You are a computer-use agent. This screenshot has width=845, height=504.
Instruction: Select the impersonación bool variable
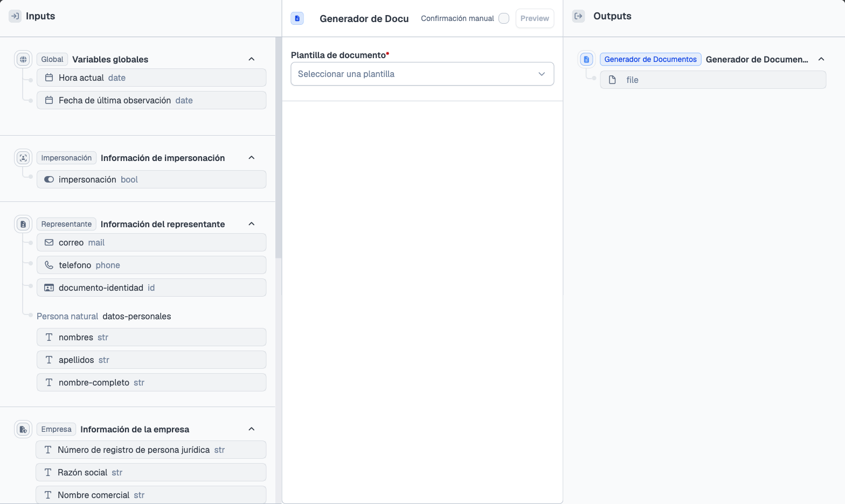pyautogui.click(x=151, y=179)
